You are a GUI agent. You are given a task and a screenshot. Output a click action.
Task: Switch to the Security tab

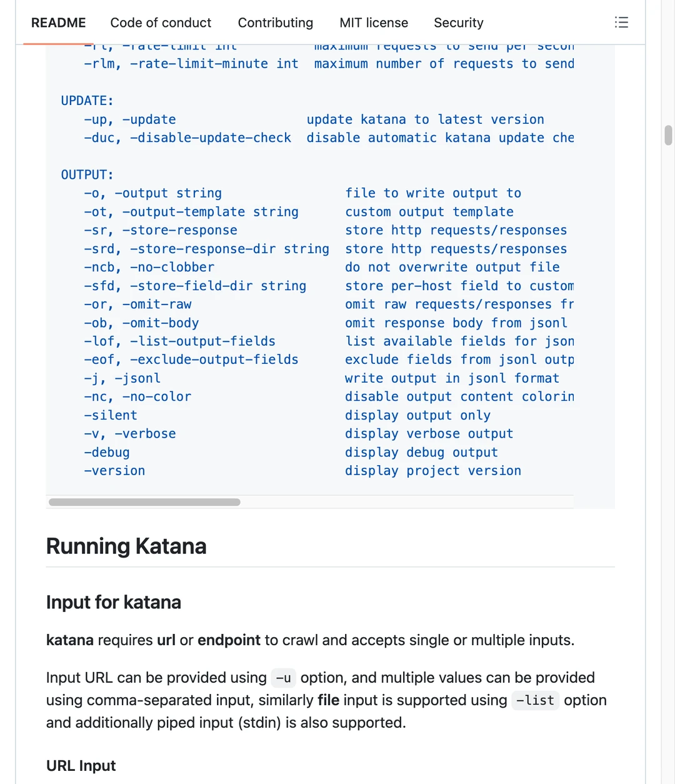click(x=459, y=23)
